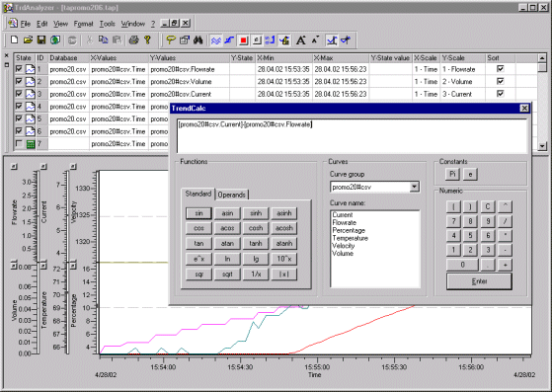Save using the floppy disk icon
Viewport: 552px width, 392px height.
click(41, 39)
